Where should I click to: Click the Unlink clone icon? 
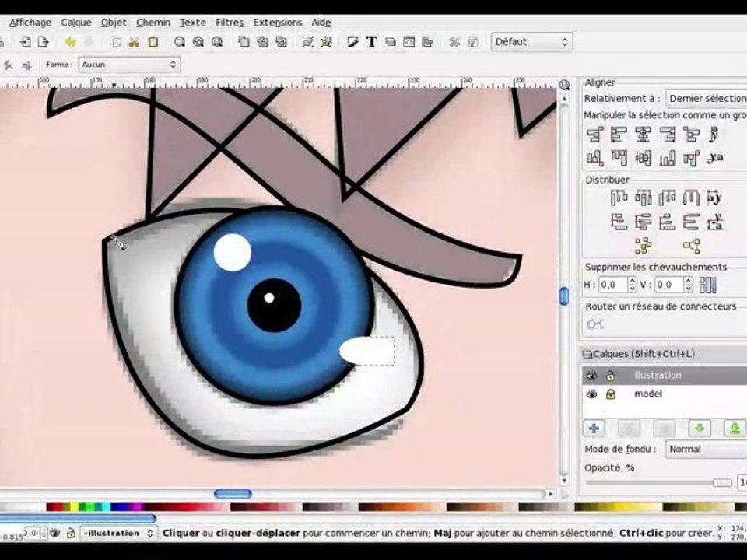[282, 42]
